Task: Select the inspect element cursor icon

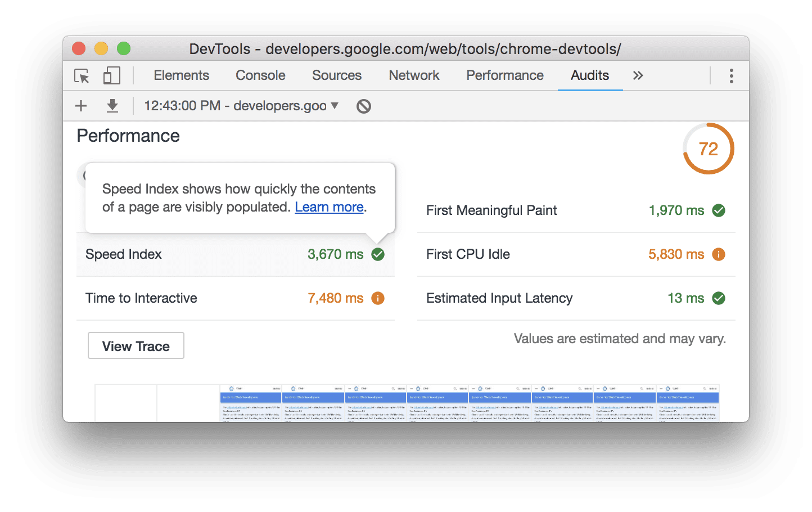Action: pos(82,76)
